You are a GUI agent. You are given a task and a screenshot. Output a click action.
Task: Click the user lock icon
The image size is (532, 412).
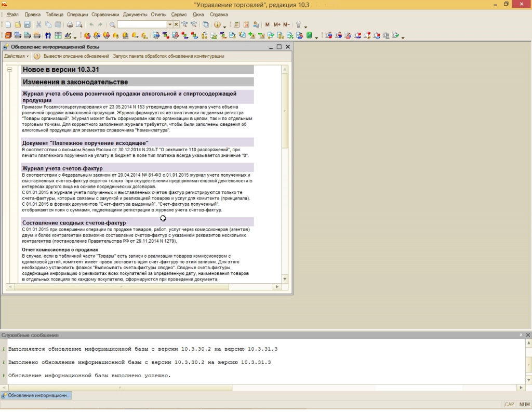click(256, 24)
